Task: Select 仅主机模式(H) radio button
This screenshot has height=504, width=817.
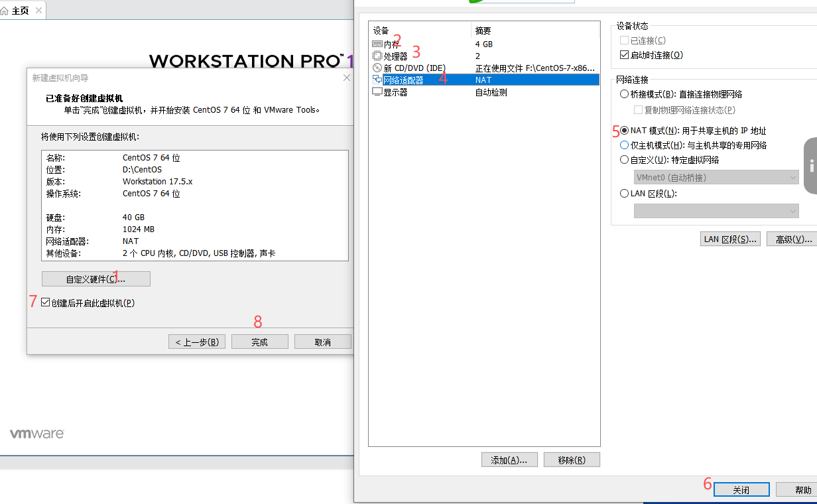Action: [x=624, y=145]
